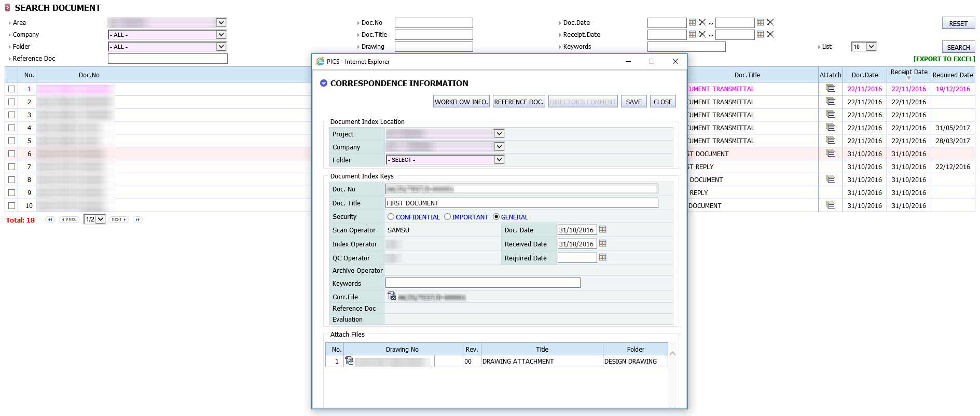Tick the checkbox for row 6
Screen dimensions: 980x416
click(x=11, y=154)
